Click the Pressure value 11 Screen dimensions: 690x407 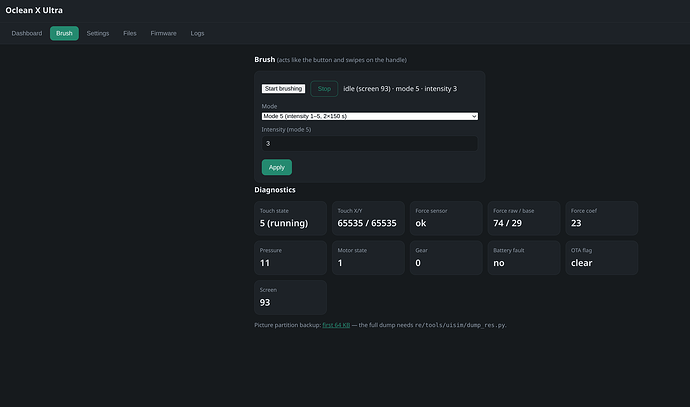264,263
